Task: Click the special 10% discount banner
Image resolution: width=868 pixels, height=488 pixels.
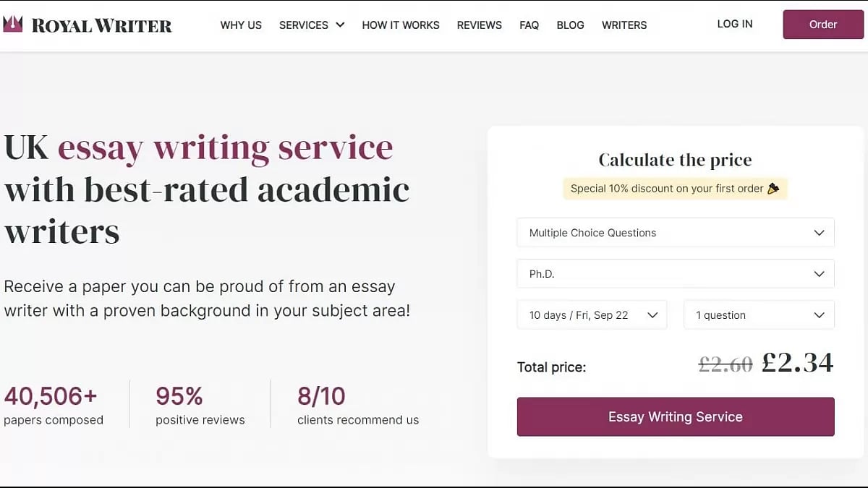Action: point(675,188)
